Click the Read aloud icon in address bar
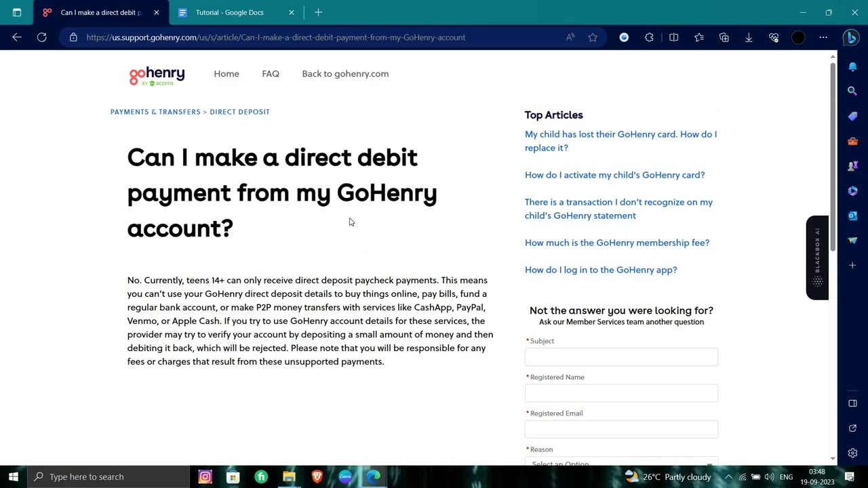 pos(570,37)
